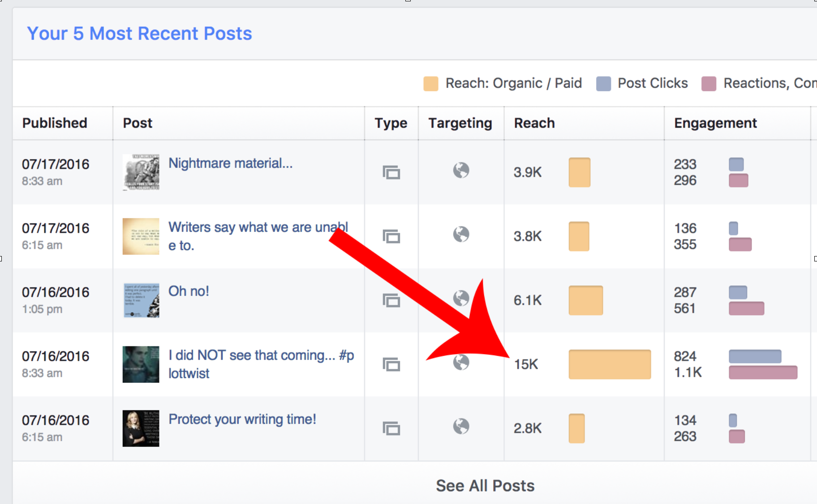Open thumbnail of the Nightmare material post
This screenshot has width=817, height=504.
[141, 172]
